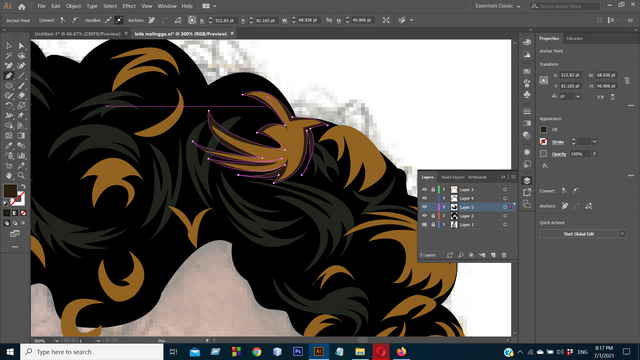Screen dimensions: 640x360
Task: Select the Column Graph tool
Action: pos(21,156)
